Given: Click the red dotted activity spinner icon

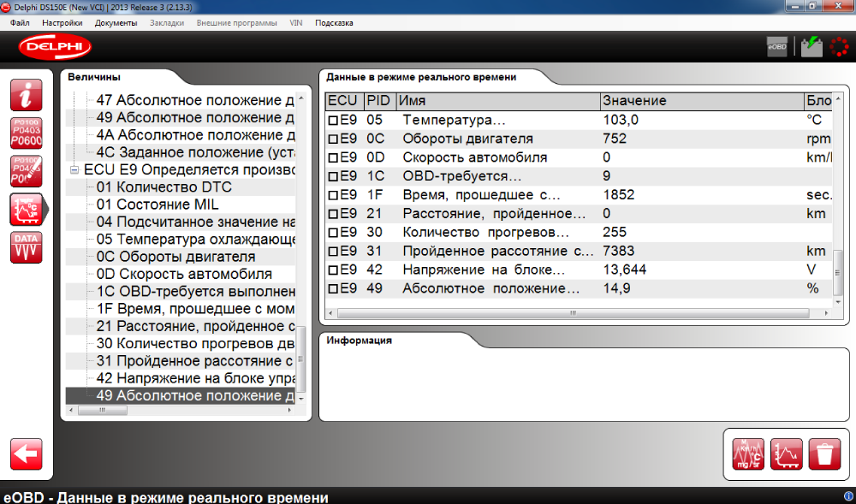Looking at the screenshot, I should point(839,47).
